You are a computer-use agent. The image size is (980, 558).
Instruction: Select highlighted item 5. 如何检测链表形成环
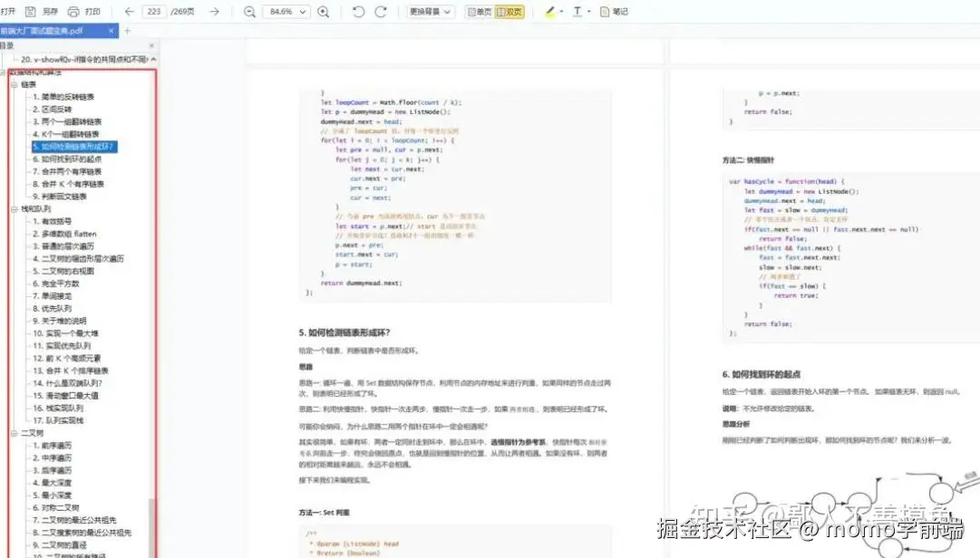pos(73,147)
